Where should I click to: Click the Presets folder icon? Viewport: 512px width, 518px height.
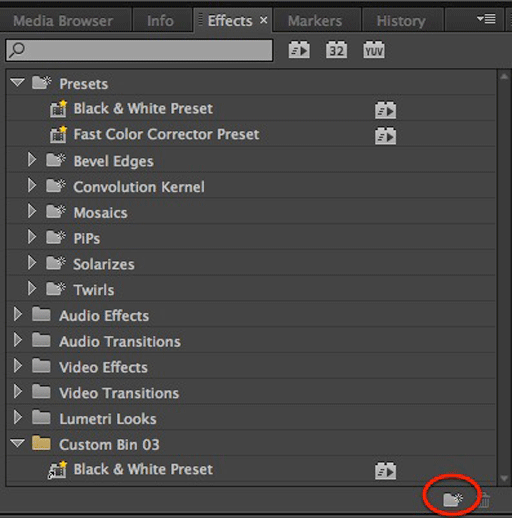coord(42,83)
